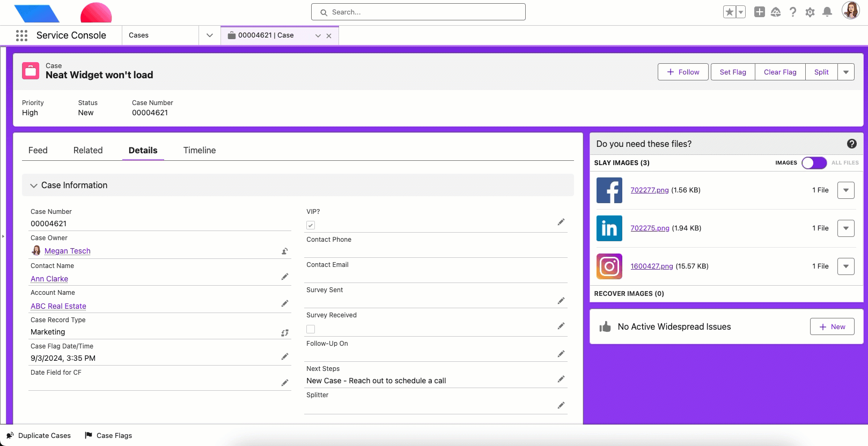This screenshot has height=446, width=868.
Task: Open the 702277.png file link
Action: click(x=650, y=190)
